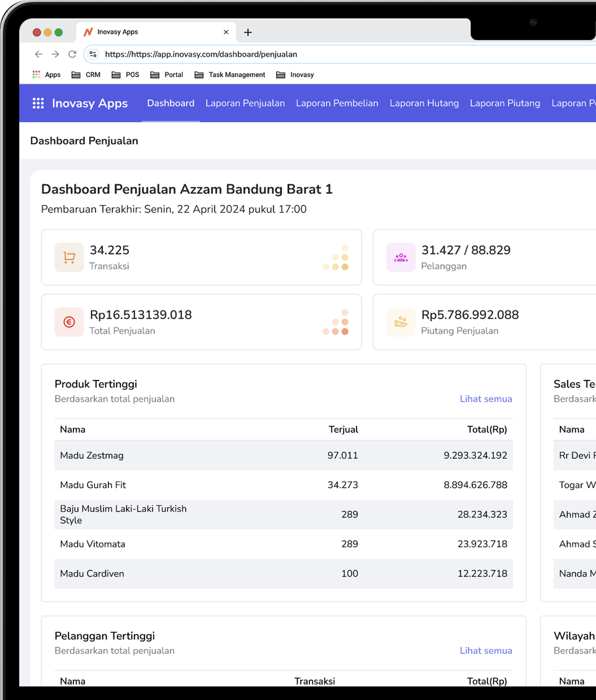Open the Laporan Hutang tab
Image resolution: width=596 pixels, height=700 pixels.
424,103
